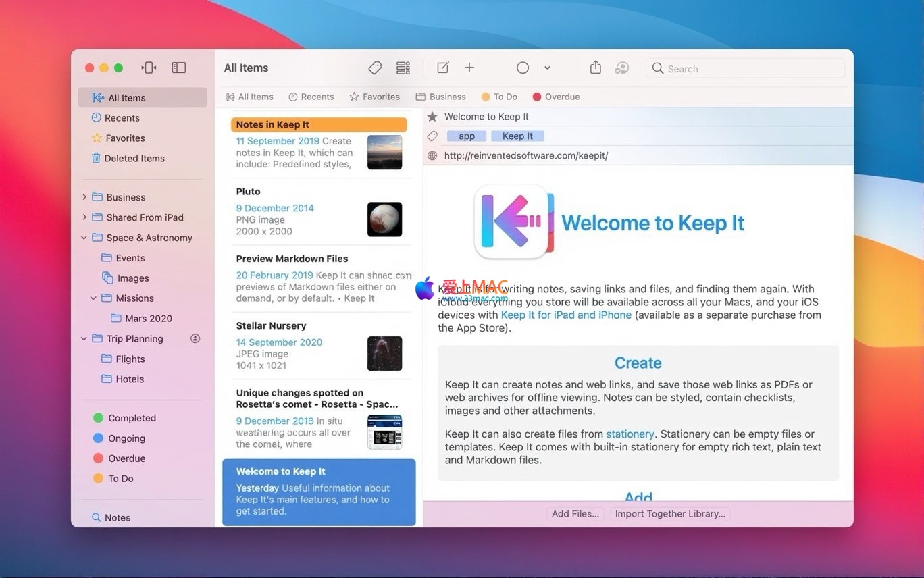Collapse the Trip Planning folder
The image size is (924, 578).
(84, 339)
